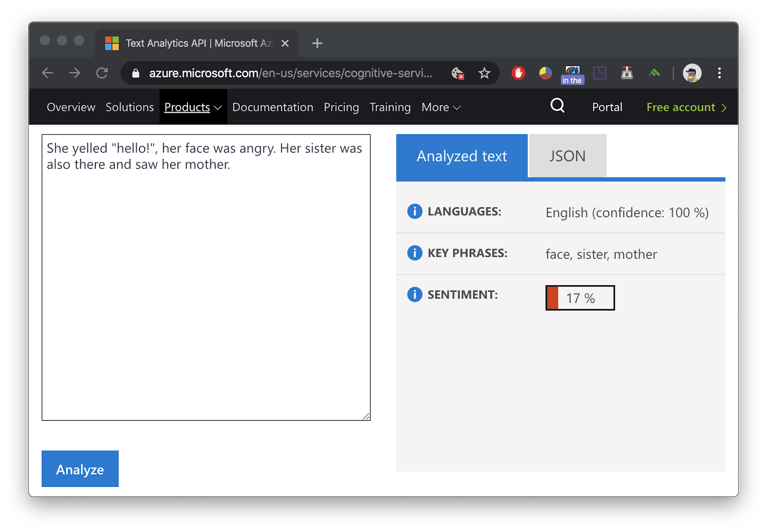Click the LANGUAGES info icon
Image resolution: width=767 pixels, height=532 pixels.
[x=414, y=211]
